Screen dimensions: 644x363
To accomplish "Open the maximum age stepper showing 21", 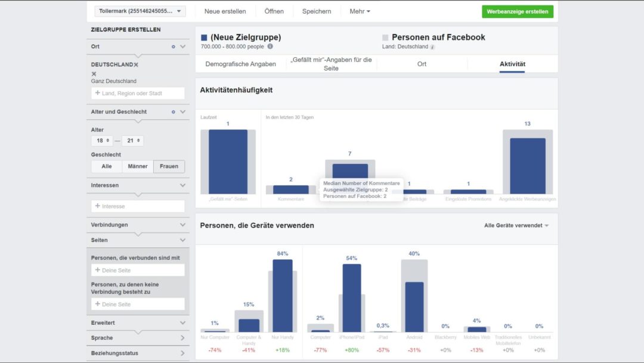I will (132, 141).
